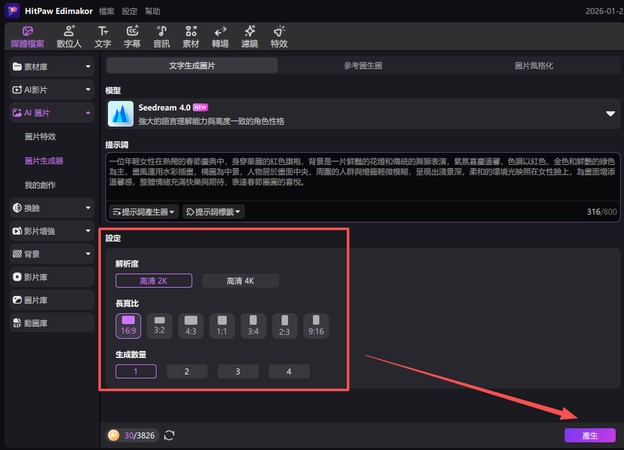Open the 媒體檔案 media toolbar icon
The image size is (624, 450).
click(27, 37)
